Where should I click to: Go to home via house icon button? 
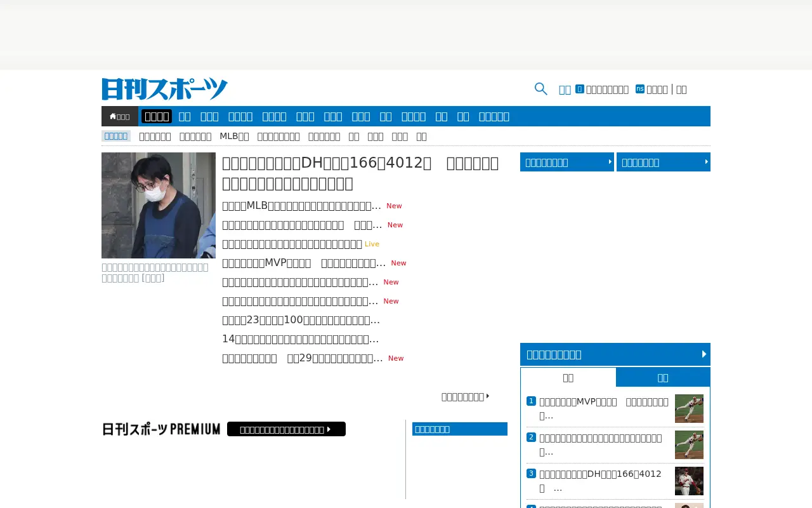(x=120, y=116)
